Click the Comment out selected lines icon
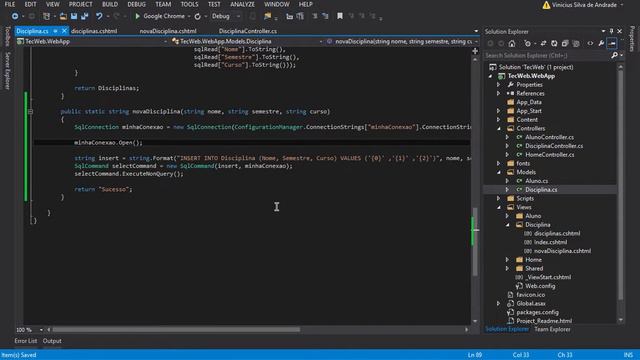 [x=315, y=16]
